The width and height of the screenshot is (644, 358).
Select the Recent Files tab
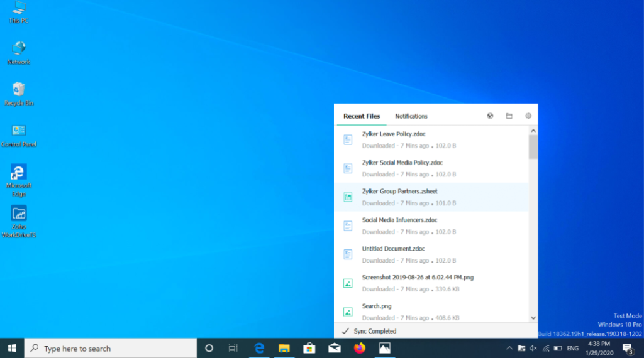[x=362, y=116]
